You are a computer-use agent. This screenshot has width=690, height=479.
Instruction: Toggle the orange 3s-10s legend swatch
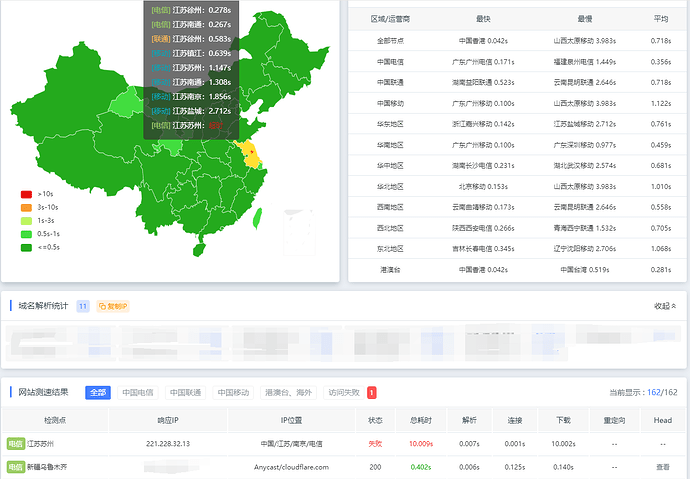click(x=26, y=208)
